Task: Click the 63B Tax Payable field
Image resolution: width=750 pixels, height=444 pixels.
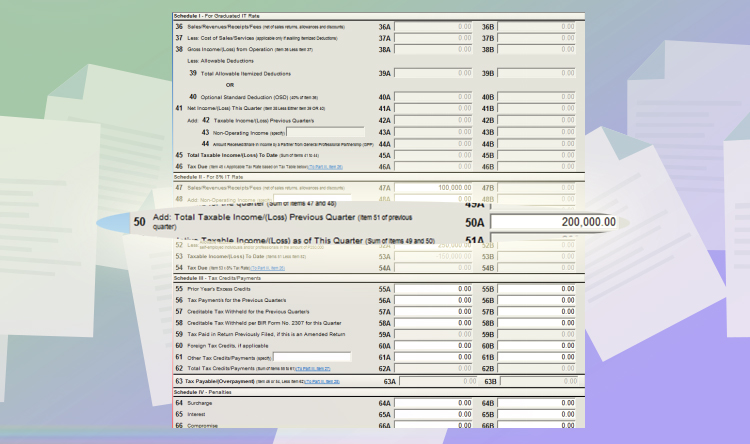Action: [540, 381]
